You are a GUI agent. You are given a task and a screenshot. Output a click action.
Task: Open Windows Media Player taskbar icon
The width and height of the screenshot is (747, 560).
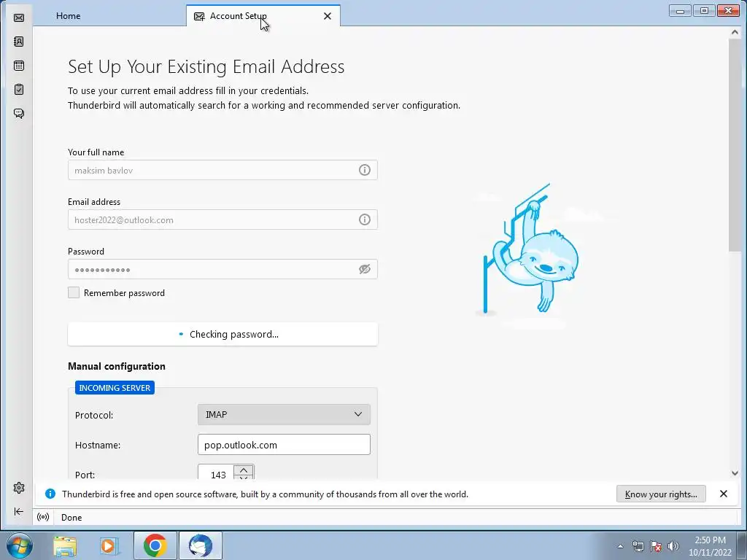click(x=109, y=545)
